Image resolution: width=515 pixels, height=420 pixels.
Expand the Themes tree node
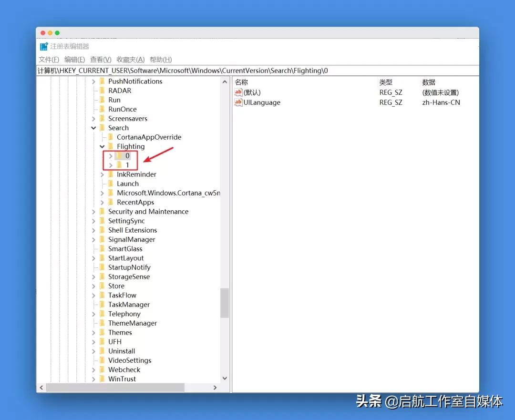point(93,332)
